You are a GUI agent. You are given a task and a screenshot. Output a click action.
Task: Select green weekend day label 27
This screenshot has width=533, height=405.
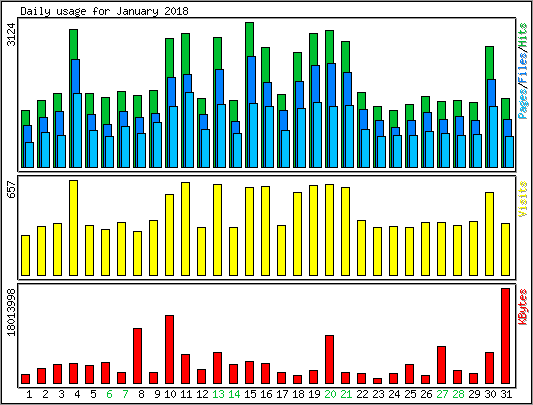[x=442, y=394]
